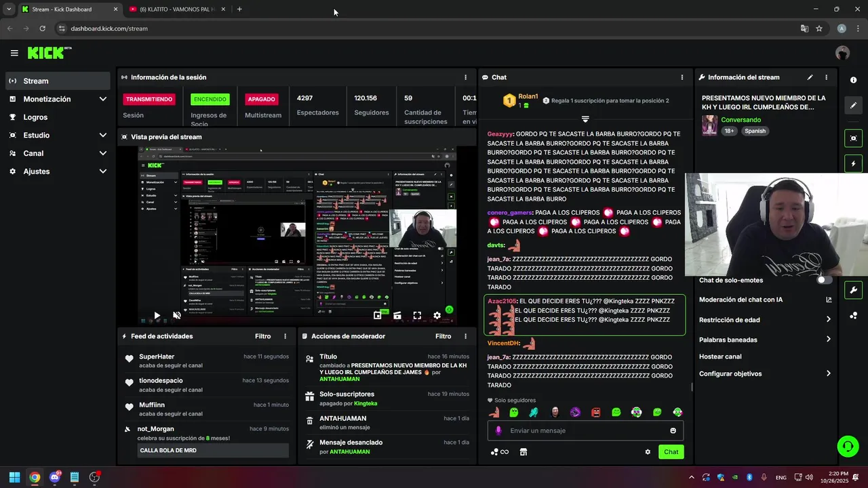Open picture-in-picture for stream preview
The image size is (868, 488).
[x=378, y=315]
